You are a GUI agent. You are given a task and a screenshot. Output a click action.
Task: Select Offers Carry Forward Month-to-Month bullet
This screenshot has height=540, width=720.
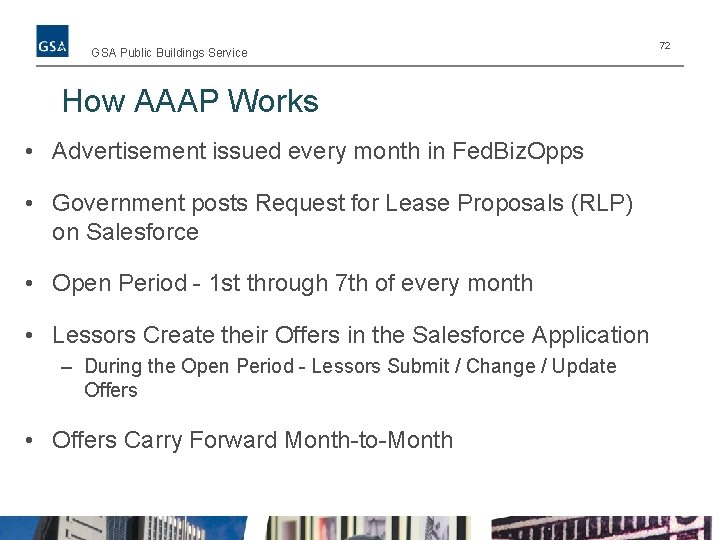click(253, 440)
